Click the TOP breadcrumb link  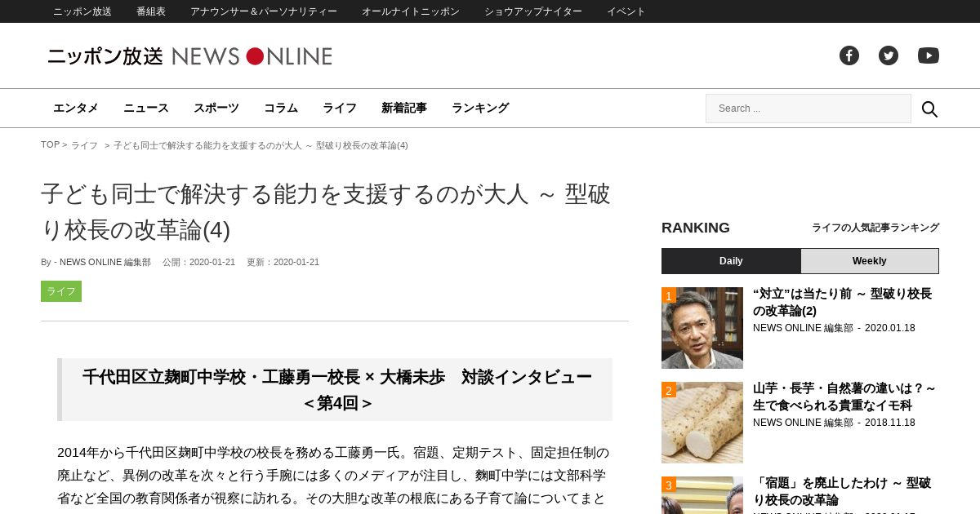coord(50,145)
